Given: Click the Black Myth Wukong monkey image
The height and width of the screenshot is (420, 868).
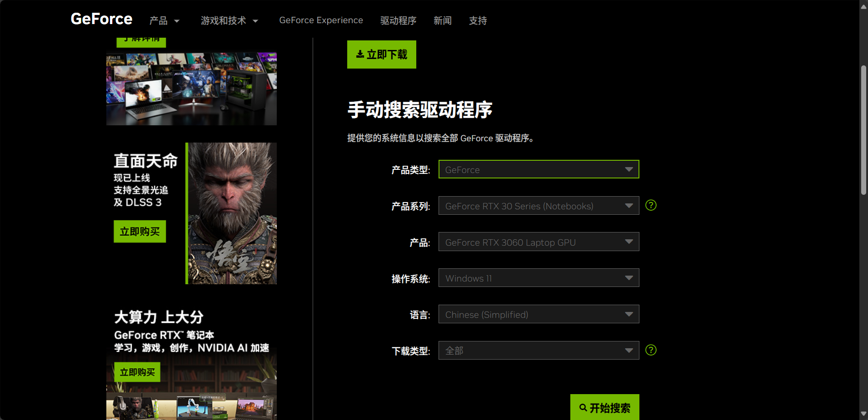Looking at the screenshot, I should [x=232, y=213].
